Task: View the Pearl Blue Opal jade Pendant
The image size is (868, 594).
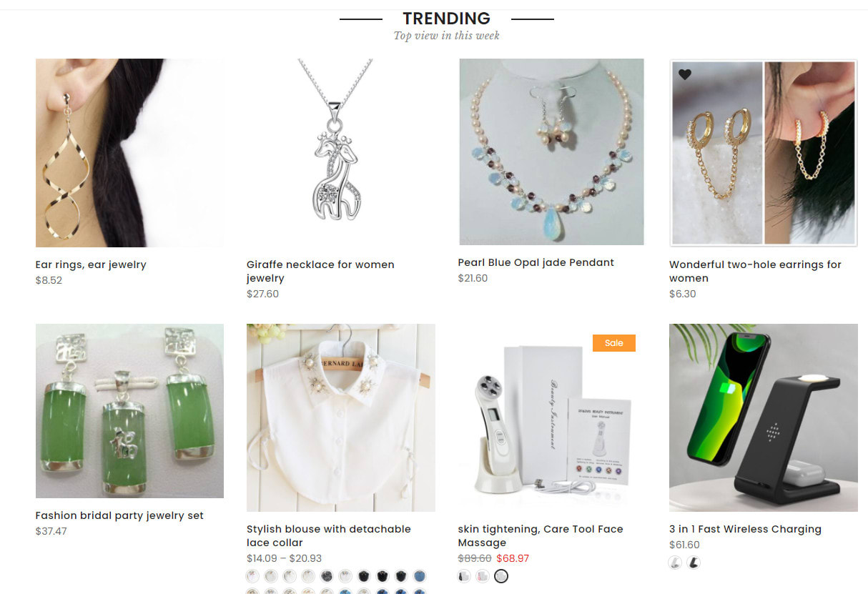Action: pos(536,262)
